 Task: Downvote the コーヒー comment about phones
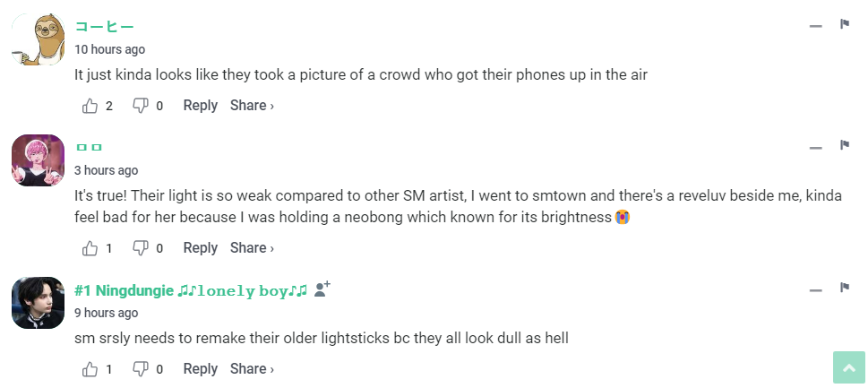click(141, 106)
